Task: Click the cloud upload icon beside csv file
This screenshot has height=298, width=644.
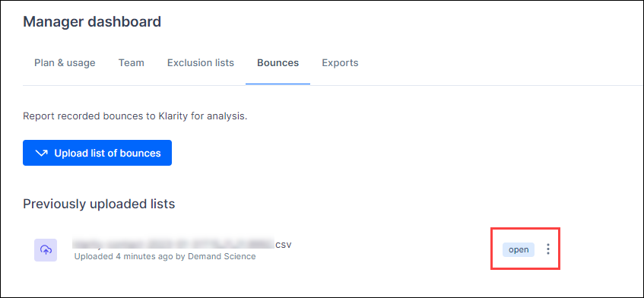Action: coord(46,249)
